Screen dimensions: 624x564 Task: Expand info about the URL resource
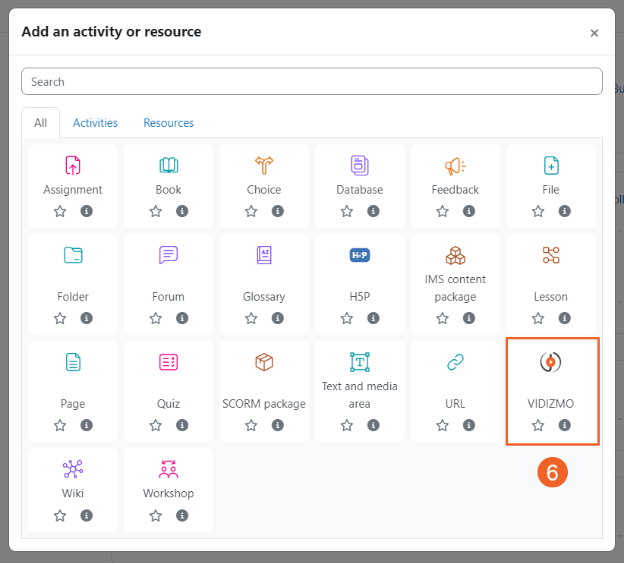468,425
